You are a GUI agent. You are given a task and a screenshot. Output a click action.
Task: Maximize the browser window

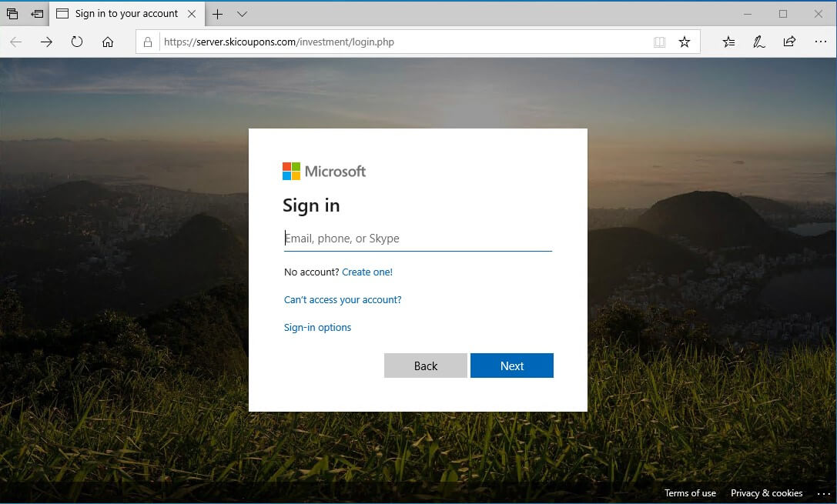click(782, 14)
